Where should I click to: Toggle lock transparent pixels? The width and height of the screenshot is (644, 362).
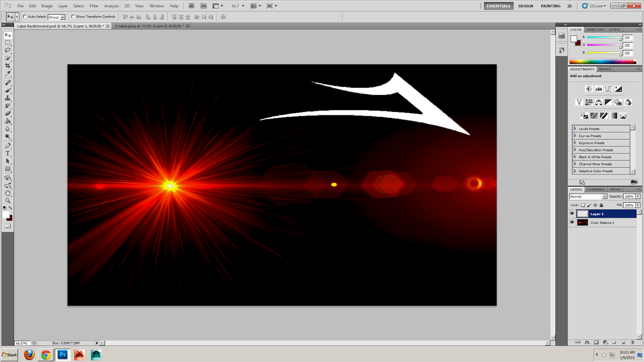coord(583,205)
